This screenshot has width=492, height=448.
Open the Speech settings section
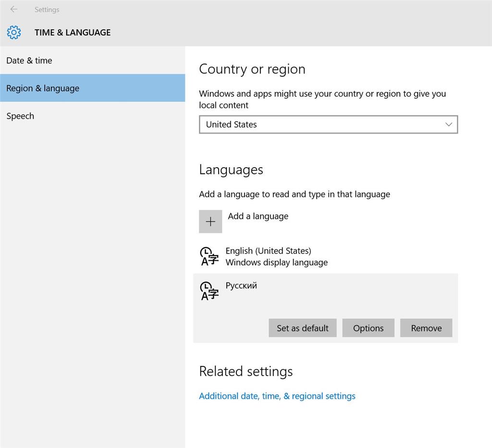coord(20,116)
